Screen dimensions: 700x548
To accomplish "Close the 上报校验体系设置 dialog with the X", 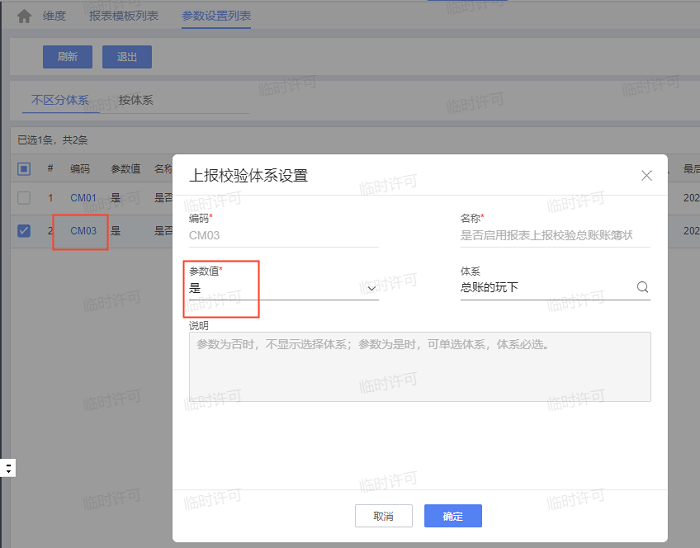I will tap(646, 175).
